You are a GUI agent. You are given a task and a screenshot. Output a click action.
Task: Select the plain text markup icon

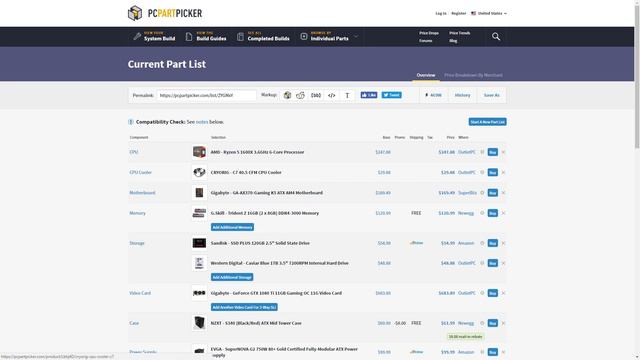[x=347, y=95]
